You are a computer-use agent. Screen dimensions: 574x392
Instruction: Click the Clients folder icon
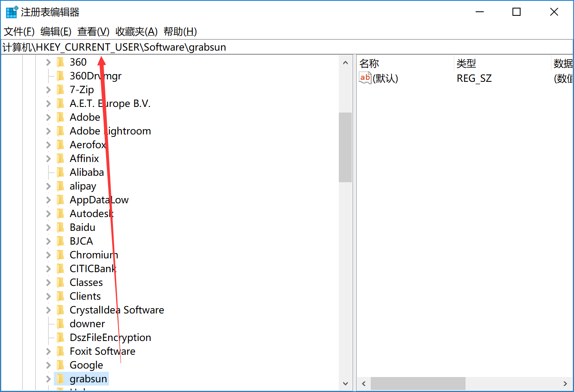(x=60, y=296)
